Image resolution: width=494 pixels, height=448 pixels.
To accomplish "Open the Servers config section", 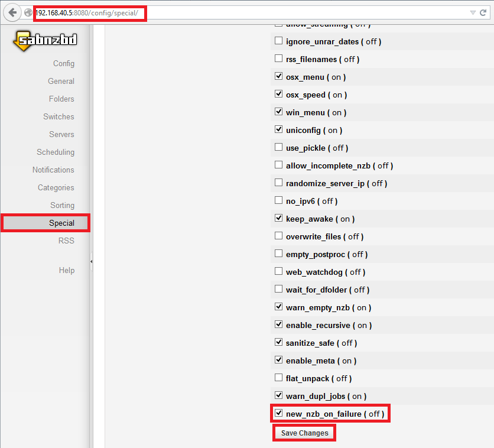I will tap(61, 134).
